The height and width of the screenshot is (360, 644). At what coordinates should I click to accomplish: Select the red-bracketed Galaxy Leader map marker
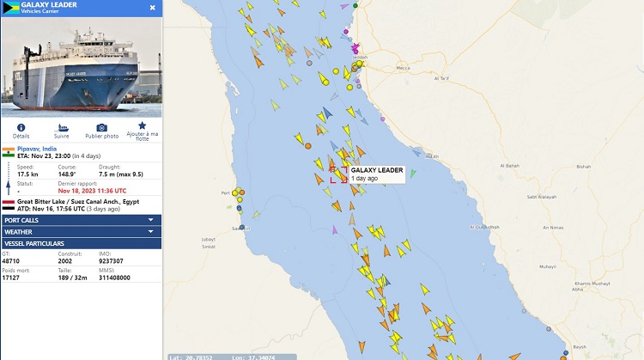pos(339,174)
